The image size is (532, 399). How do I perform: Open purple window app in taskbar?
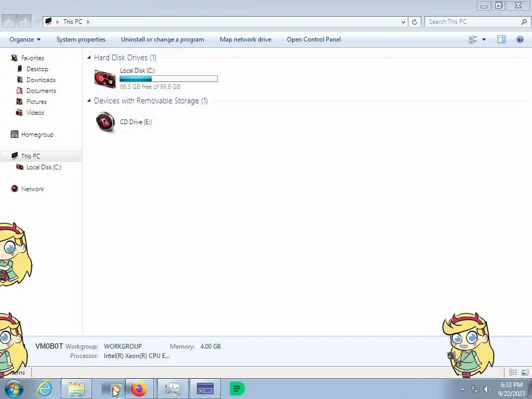tap(205, 389)
